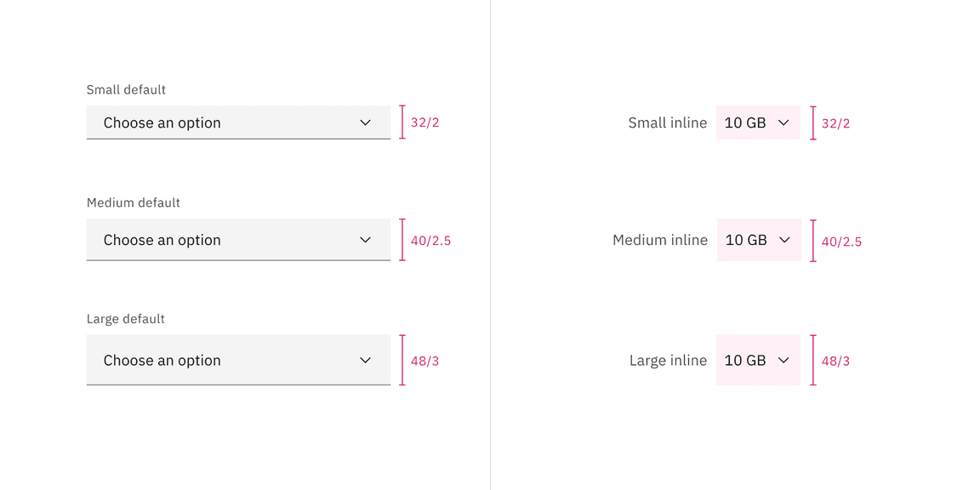Click the chevron in Large inline dropdown

pyautogui.click(x=783, y=360)
